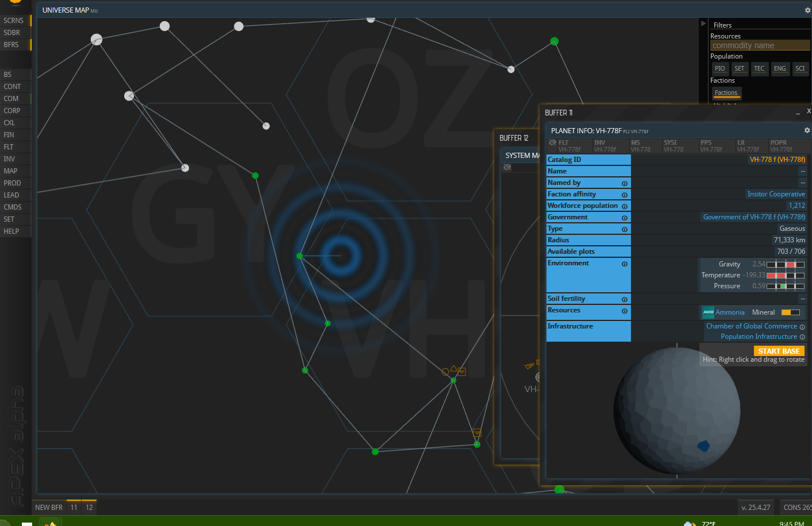The image size is (812, 526).
Task: Open FLT fleet in sidebar
Action: (16, 147)
